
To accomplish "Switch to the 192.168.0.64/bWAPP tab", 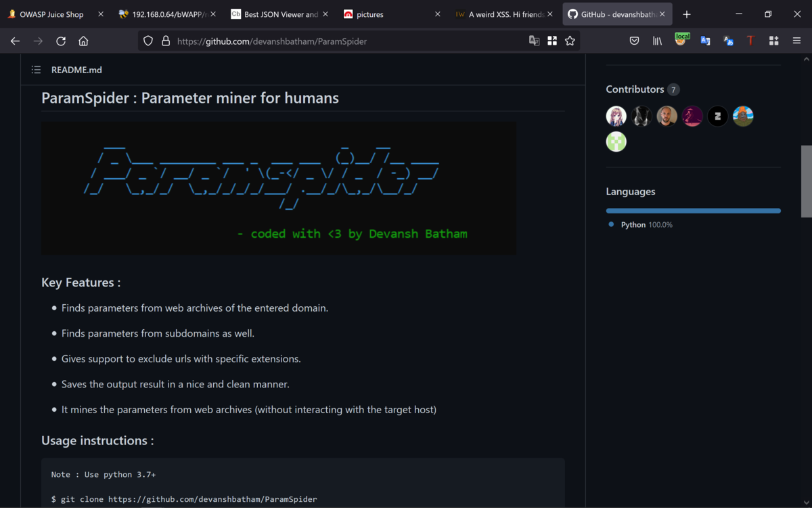I will pos(166,14).
